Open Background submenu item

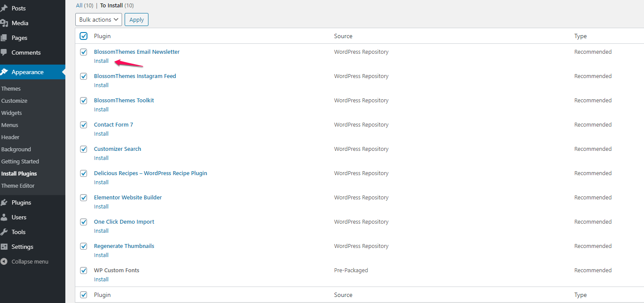pyautogui.click(x=16, y=149)
